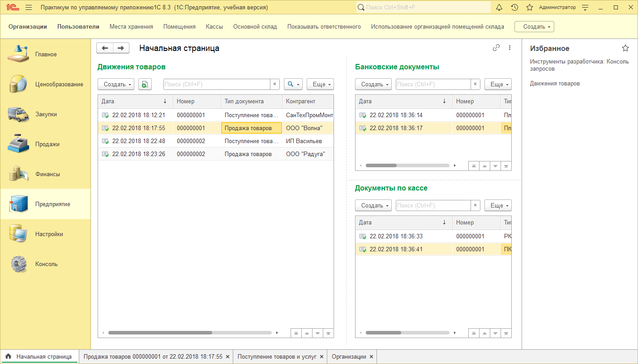Click the notifications bell icon

(500, 8)
